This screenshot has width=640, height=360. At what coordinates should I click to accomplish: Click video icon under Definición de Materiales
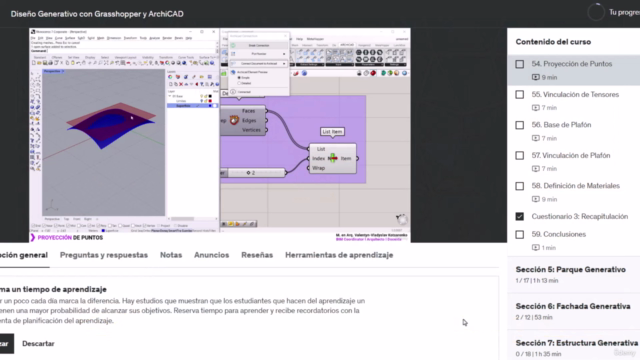coord(536,199)
